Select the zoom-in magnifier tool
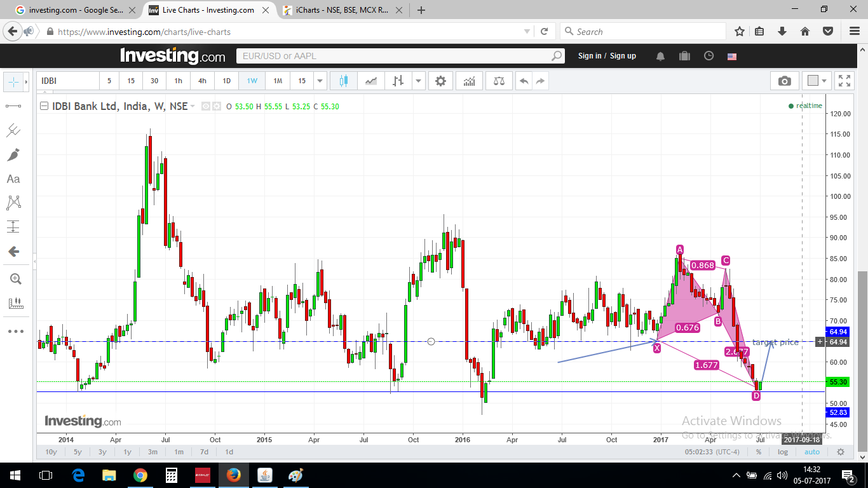The image size is (868, 488). click(15, 278)
